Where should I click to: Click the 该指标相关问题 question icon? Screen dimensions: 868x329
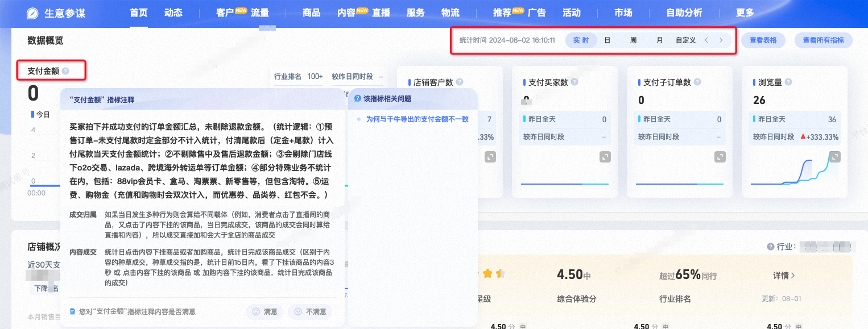click(x=358, y=98)
